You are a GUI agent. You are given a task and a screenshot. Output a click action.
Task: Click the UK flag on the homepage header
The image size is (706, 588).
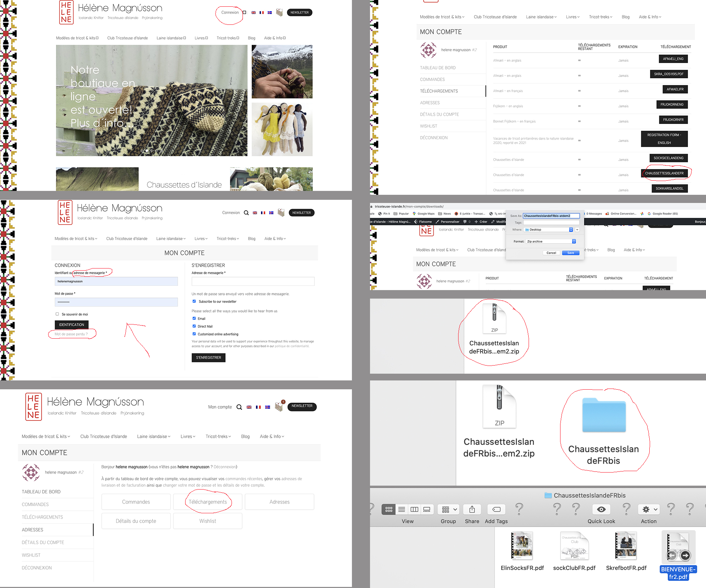tap(254, 12)
